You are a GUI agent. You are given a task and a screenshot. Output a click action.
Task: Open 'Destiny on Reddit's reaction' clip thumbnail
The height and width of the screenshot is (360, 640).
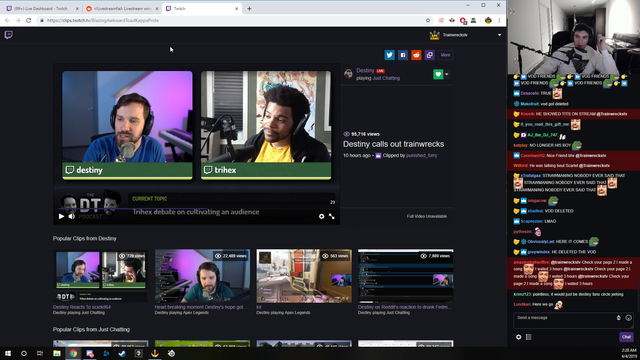(x=405, y=276)
